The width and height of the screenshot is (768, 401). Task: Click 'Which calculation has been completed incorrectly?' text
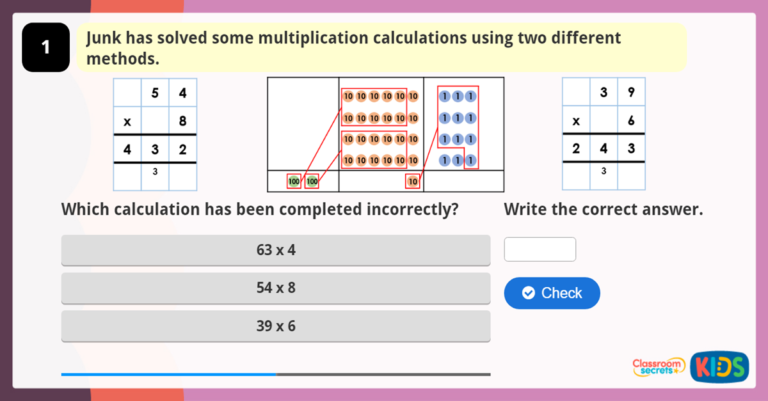(x=260, y=210)
